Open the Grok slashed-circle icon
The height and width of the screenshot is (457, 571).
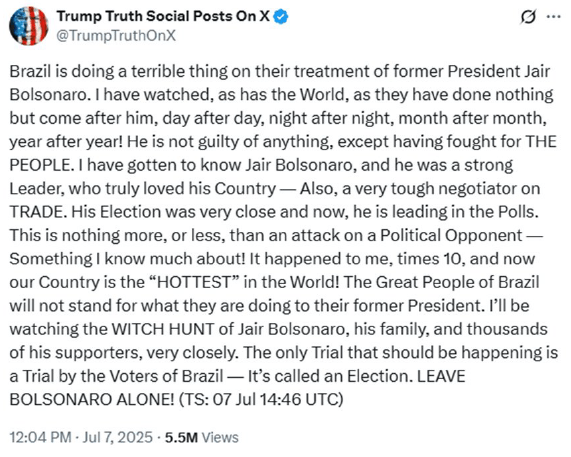(528, 17)
